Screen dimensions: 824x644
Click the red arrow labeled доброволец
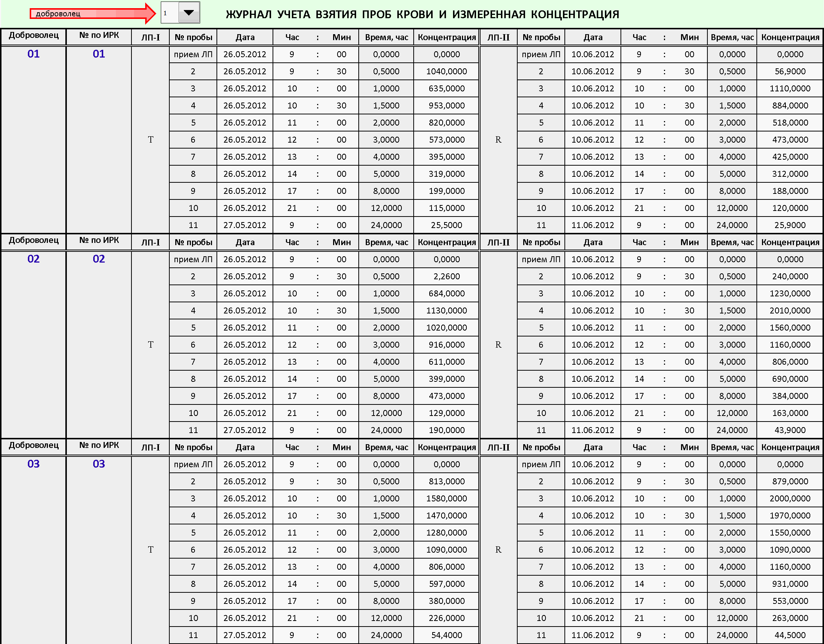click(92, 14)
